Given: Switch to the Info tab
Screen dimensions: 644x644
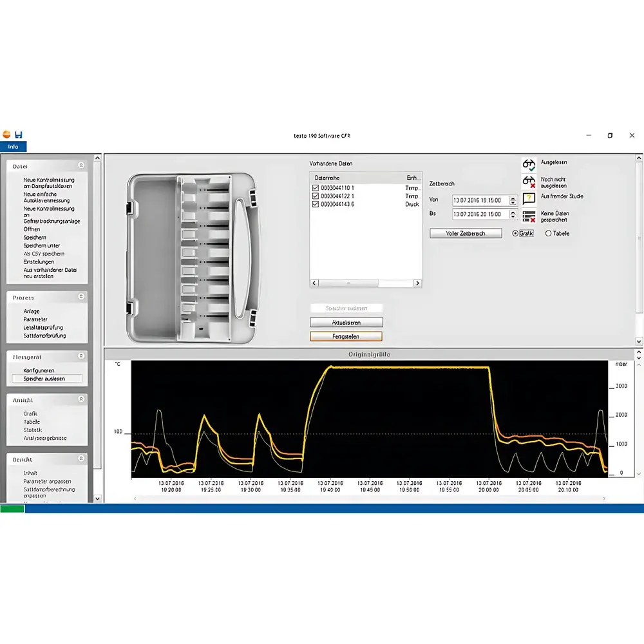Looking at the screenshot, I should pos(12,147).
